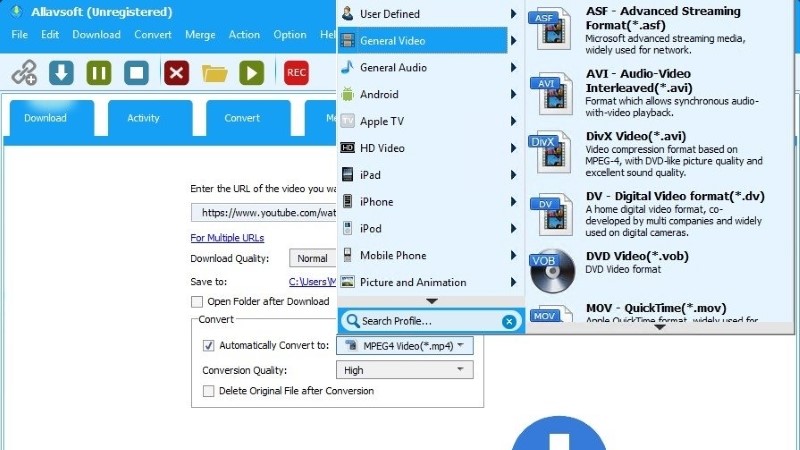Open the Edit menu
The image size is (800, 450).
pyautogui.click(x=50, y=34)
